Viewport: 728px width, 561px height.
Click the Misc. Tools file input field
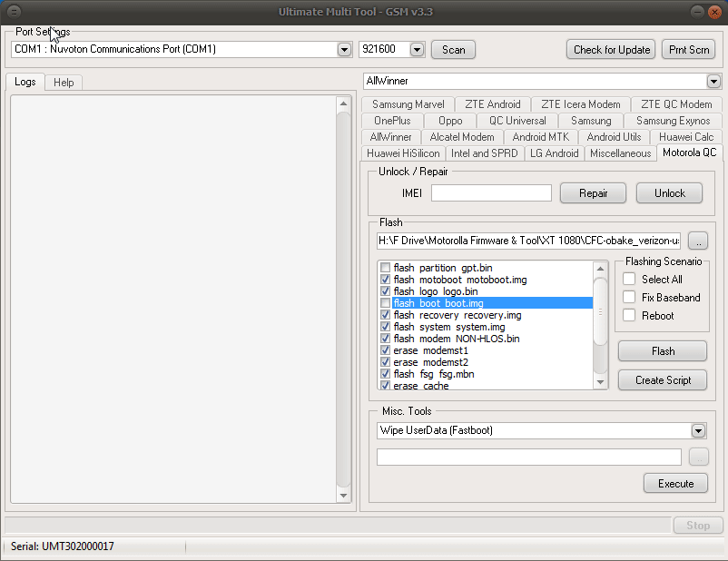(x=529, y=457)
